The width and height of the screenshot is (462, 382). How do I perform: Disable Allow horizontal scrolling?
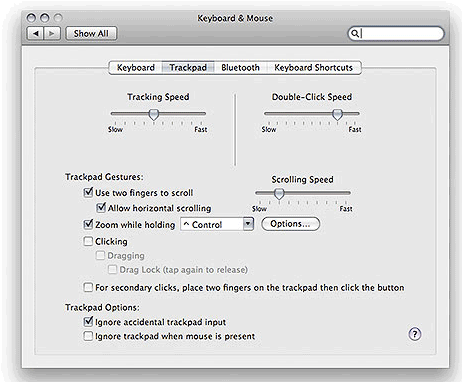101,208
